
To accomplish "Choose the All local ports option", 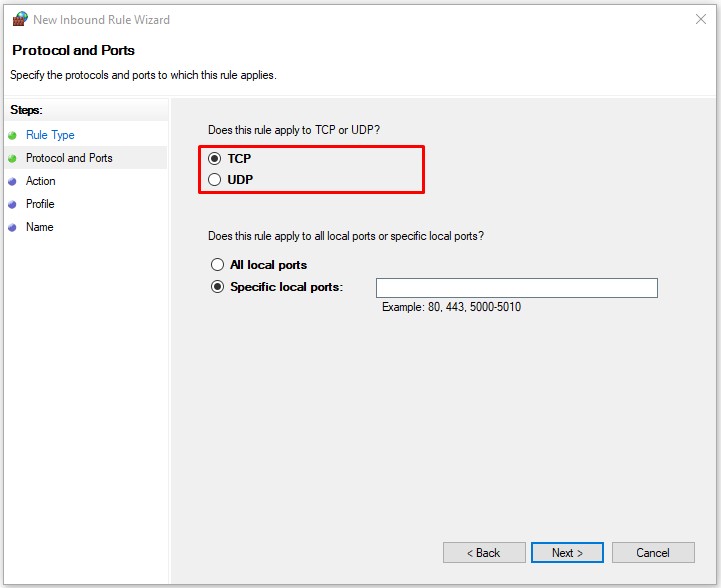I will click(x=217, y=265).
